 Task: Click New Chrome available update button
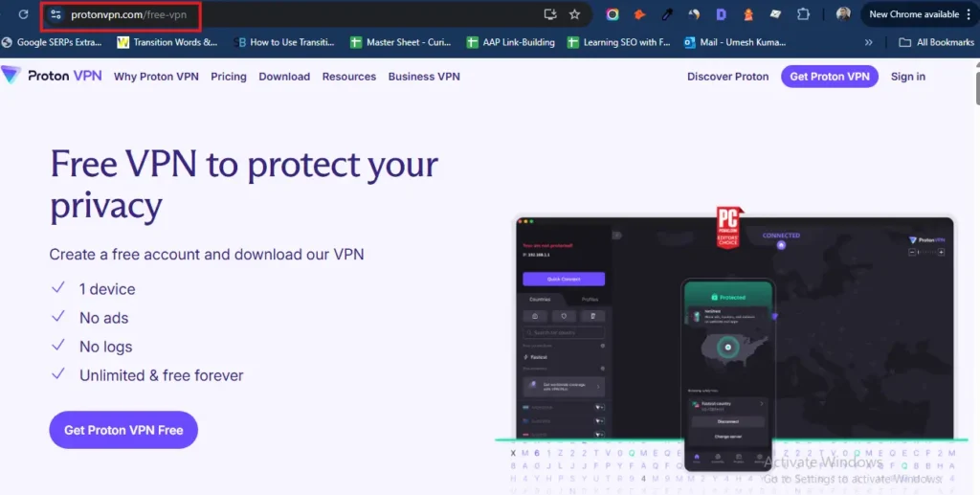914,14
